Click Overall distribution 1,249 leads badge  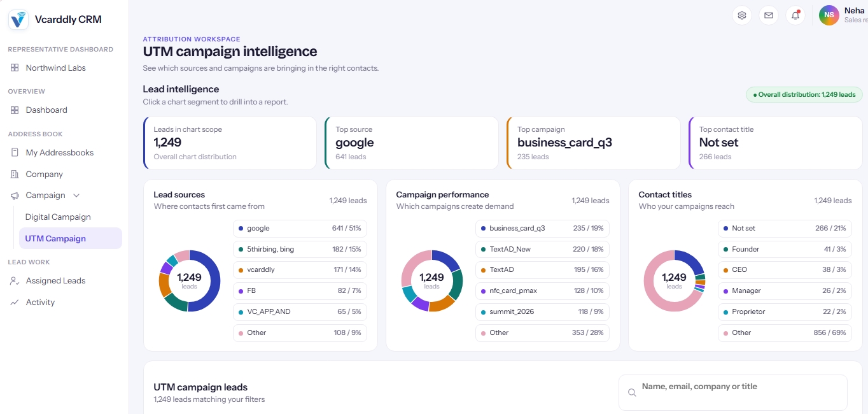804,95
